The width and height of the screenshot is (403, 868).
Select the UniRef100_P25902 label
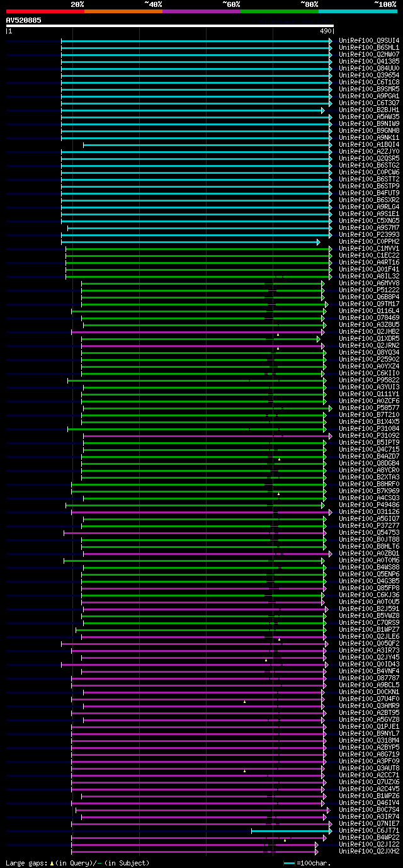(x=369, y=359)
